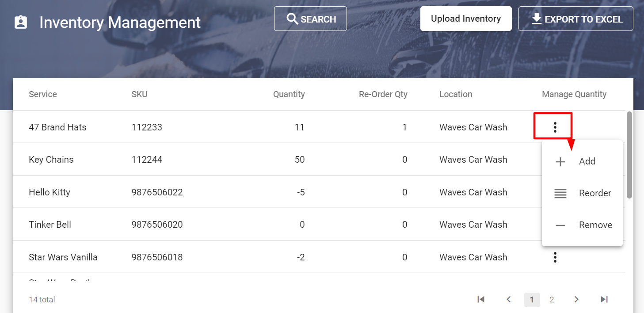The width and height of the screenshot is (644, 313).
Task: Click the Service column header
Action: [x=42, y=94]
